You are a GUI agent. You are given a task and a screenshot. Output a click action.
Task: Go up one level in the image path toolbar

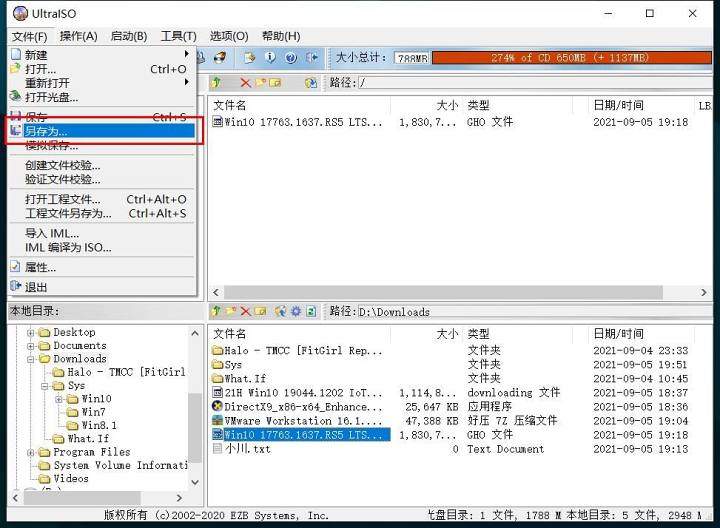pyautogui.click(x=216, y=83)
